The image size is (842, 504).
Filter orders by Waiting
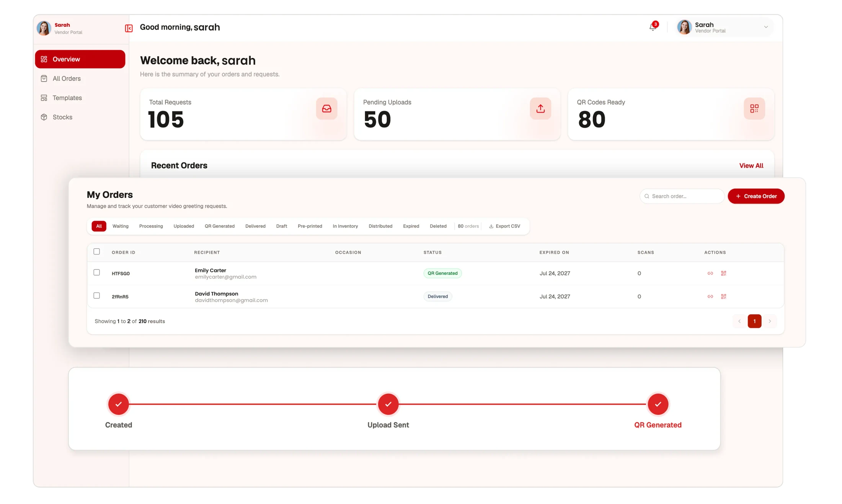pos(121,226)
